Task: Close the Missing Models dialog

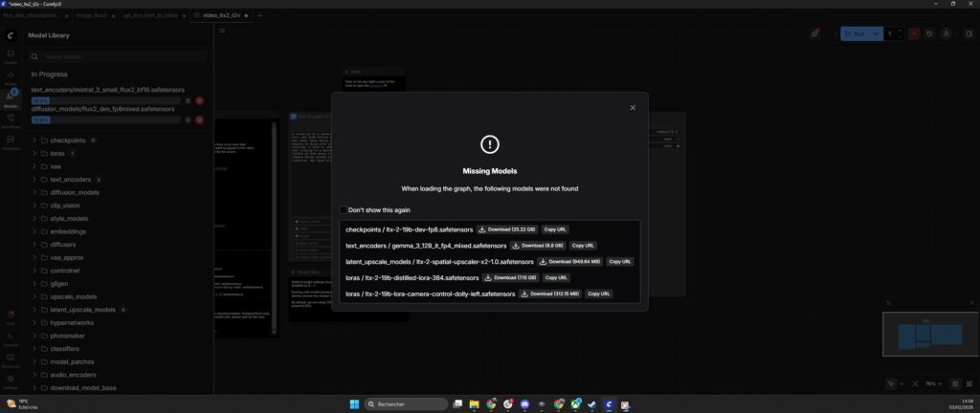Action: coord(633,108)
